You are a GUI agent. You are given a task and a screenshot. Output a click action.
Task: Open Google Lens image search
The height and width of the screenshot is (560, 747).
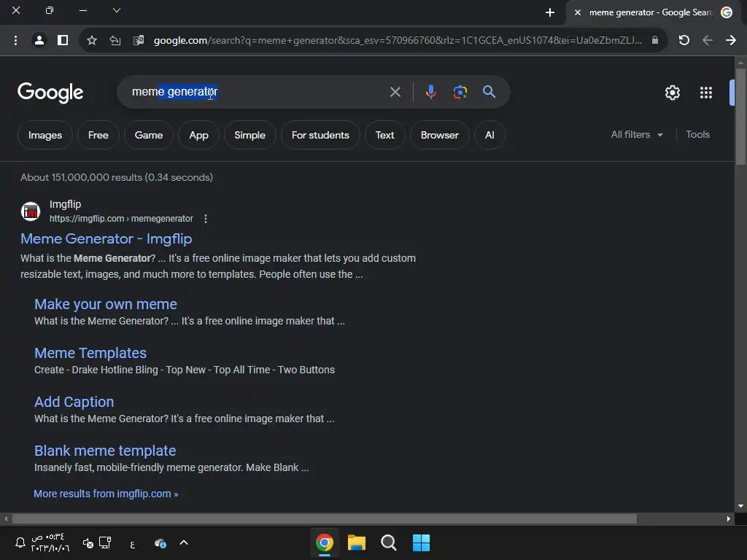click(x=460, y=92)
